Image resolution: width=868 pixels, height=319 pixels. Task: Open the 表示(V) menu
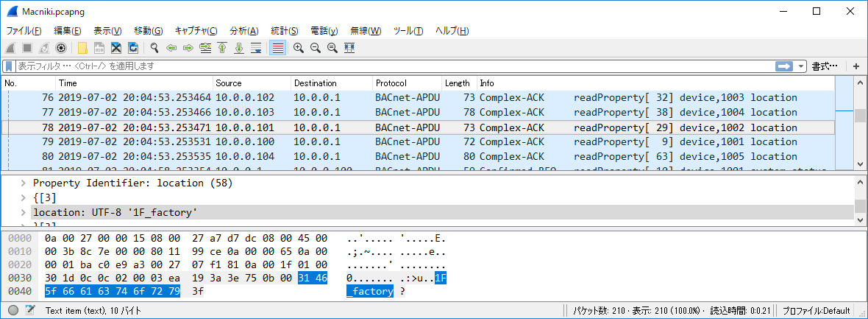107,30
